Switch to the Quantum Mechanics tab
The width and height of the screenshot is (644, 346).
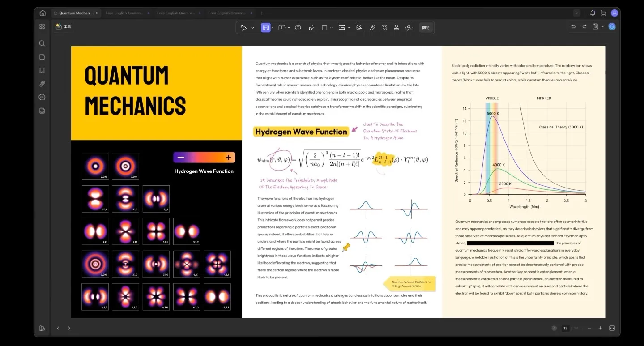click(76, 13)
